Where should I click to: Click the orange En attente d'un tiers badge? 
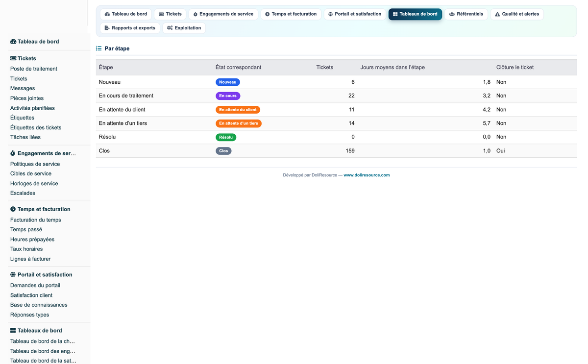(239, 123)
